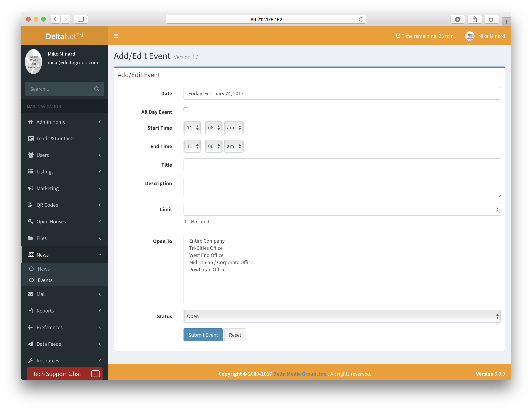This screenshot has width=532, height=410.
Task: Open the Start Time hour dropdown
Action: pyautogui.click(x=192, y=128)
